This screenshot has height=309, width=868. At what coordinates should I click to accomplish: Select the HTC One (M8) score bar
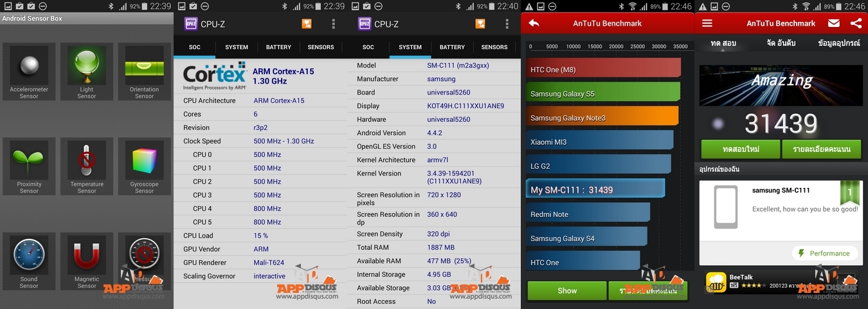(603, 69)
